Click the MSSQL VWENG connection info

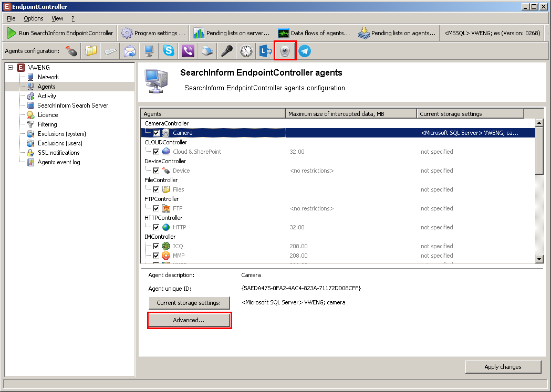[x=492, y=33]
